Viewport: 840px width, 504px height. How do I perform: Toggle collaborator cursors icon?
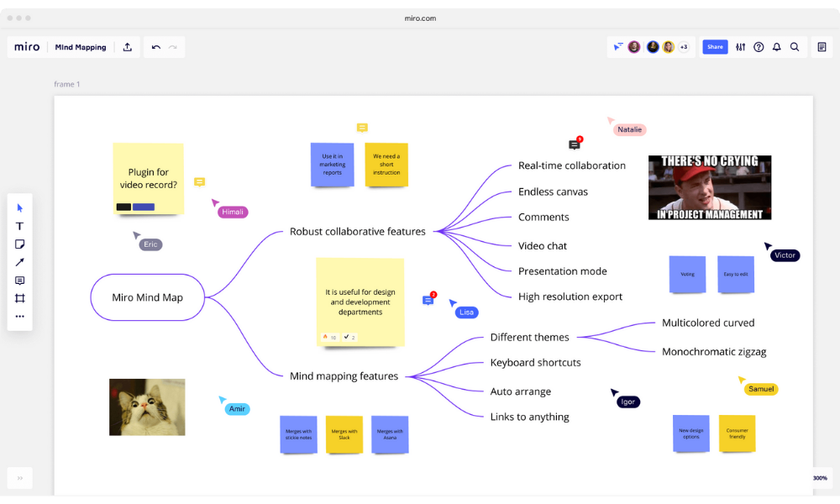coord(618,47)
